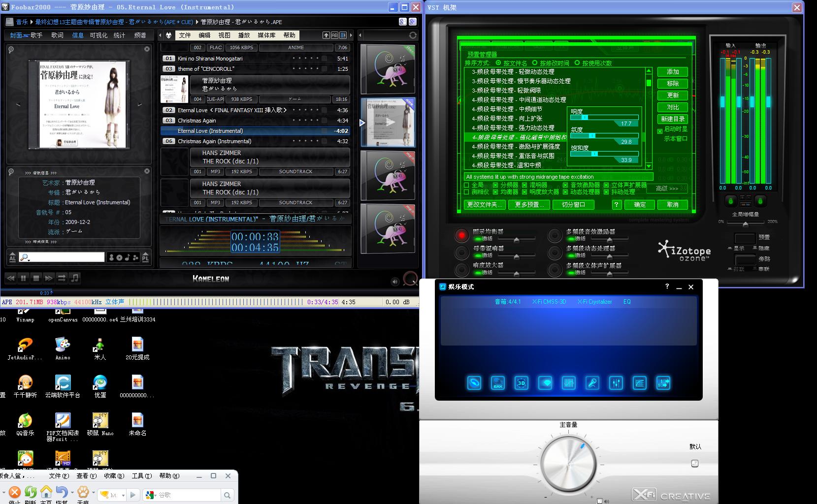Close the cover art panel with its X icon
Image resolution: width=817 pixels, height=504 pixels.
pos(147,49)
